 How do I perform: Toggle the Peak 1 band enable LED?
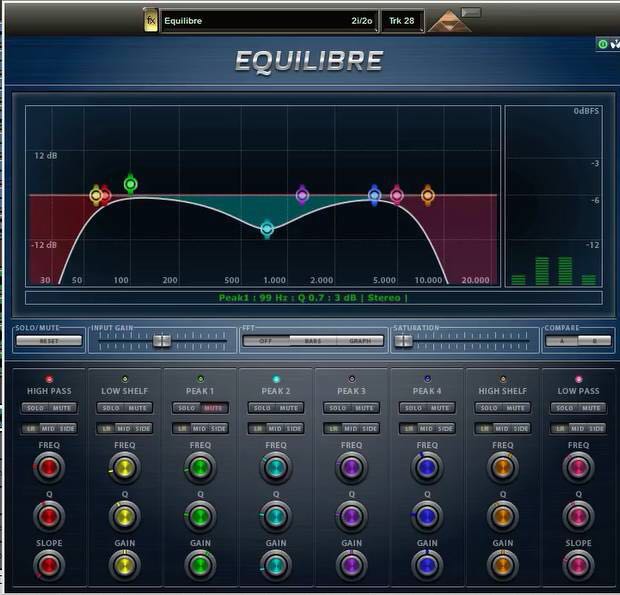click(200, 379)
